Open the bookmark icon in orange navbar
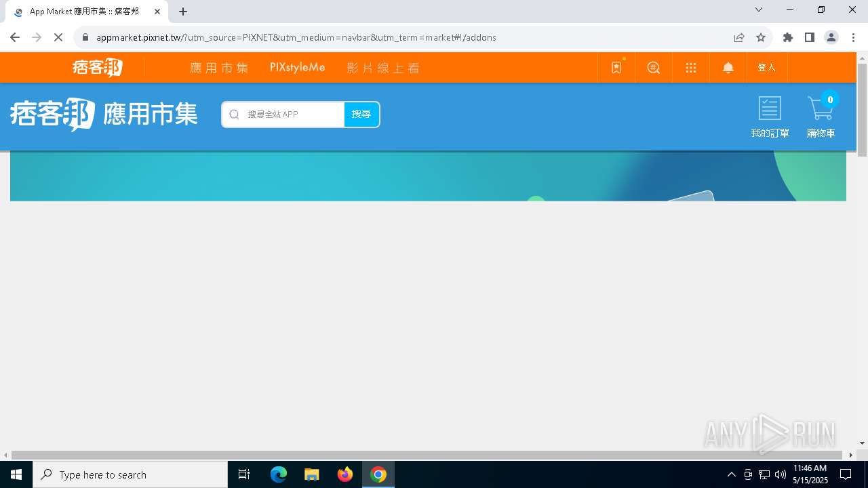Screen dimensions: 868x488 pyautogui.click(x=616, y=68)
